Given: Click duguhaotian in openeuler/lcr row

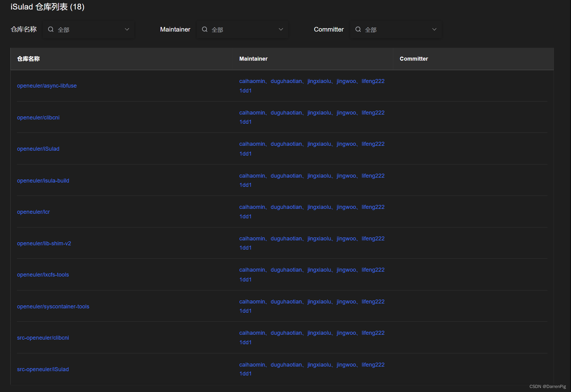Looking at the screenshot, I should [286, 207].
